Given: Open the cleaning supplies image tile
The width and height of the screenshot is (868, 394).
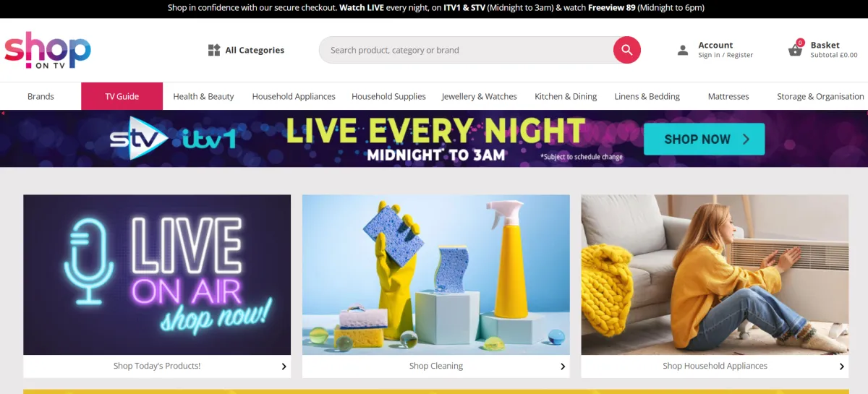Looking at the screenshot, I should click(436, 275).
